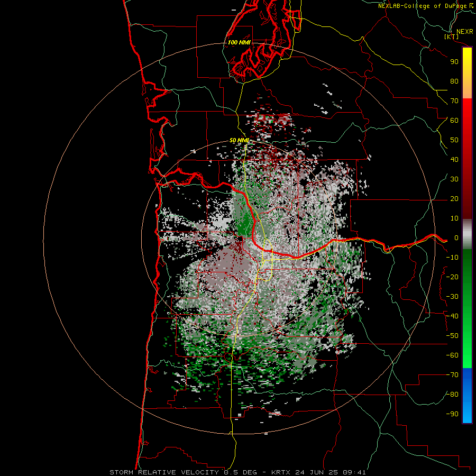Click the -40 scale label
476x476 pixels.
pos(452,316)
